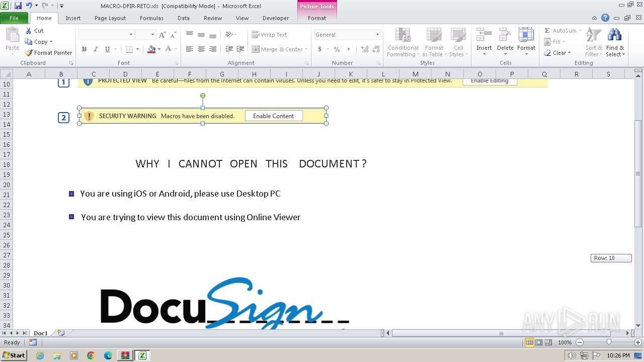Image resolution: width=644 pixels, height=362 pixels.
Task: Click the Increase Font Size icon
Action: pyautogui.click(x=162, y=35)
